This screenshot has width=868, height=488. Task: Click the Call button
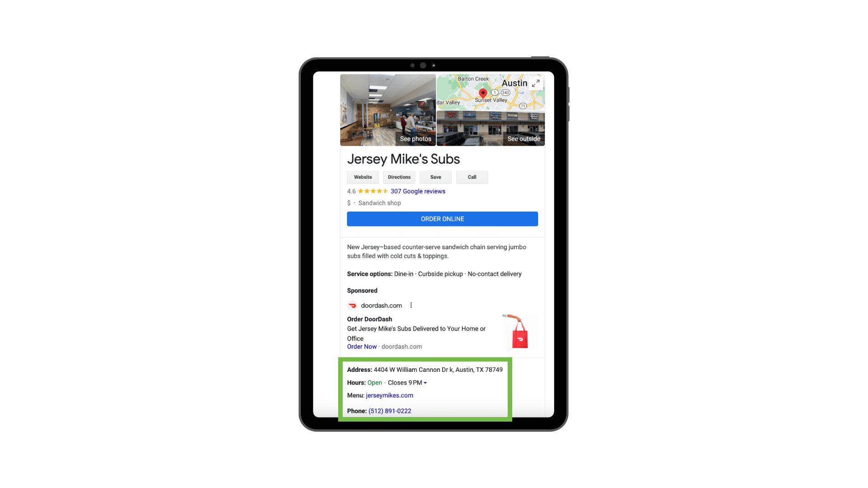(472, 177)
